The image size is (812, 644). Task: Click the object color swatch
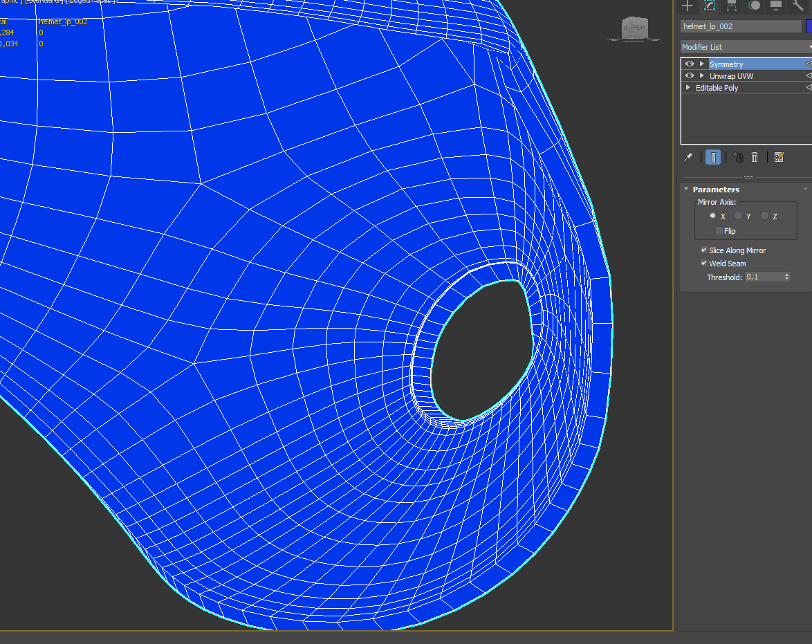tap(809, 26)
